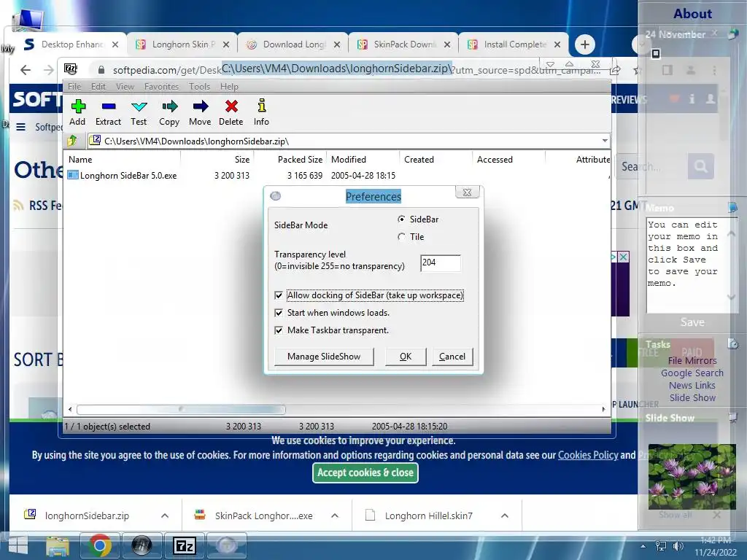The height and width of the screenshot is (560, 747).
Task: Click the exe icon of Longhorn SideBar 5.0.exe
Action: click(x=73, y=175)
